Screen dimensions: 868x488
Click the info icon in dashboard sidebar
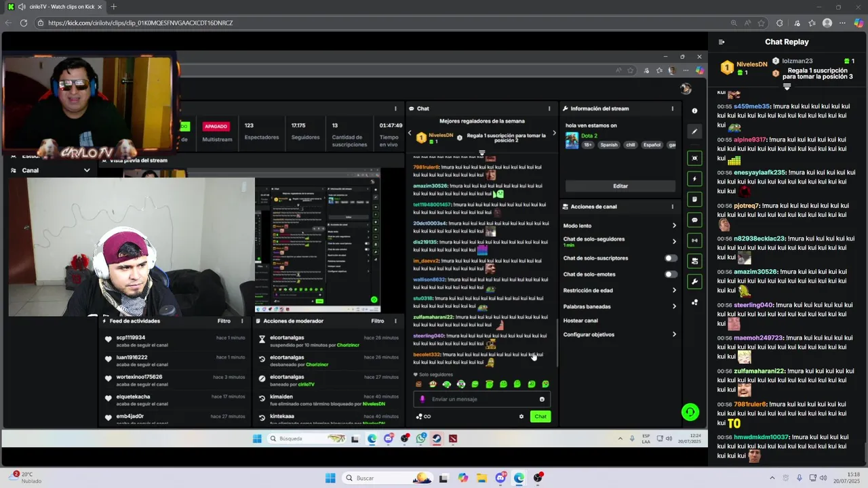coord(694,110)
